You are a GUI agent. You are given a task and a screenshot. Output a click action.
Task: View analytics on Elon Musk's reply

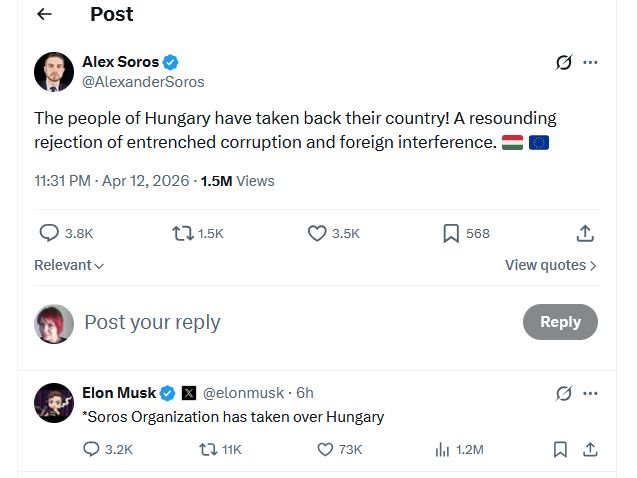442,450
